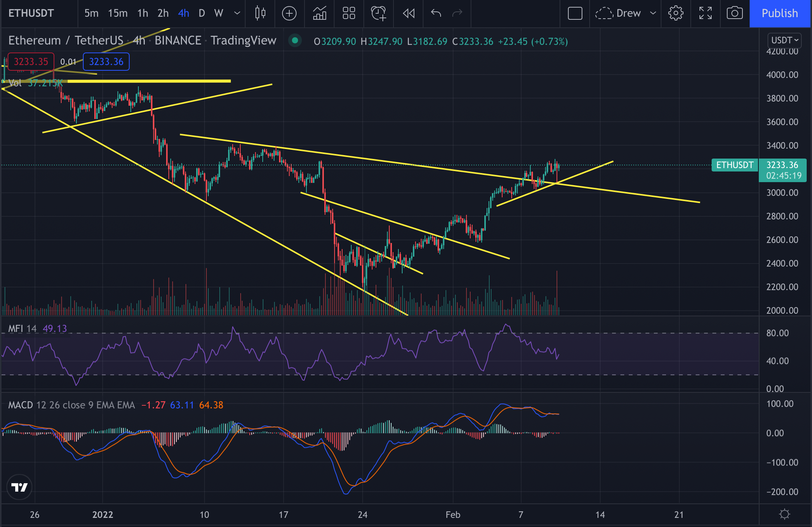Switch to the daily D timeframe
Image resolution: width=812 pixels, height=527 pixels.
pyautogui.click(x=201, y=13)
